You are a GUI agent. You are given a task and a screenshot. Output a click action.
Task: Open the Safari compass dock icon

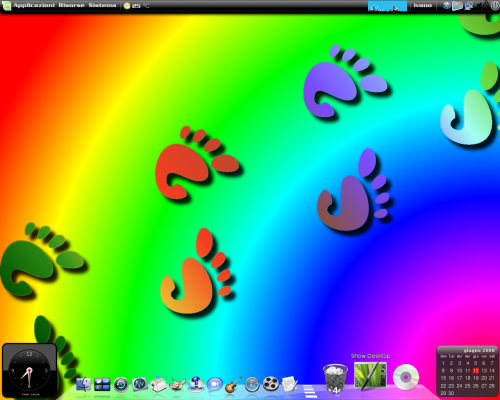click(x=252, y=384)
